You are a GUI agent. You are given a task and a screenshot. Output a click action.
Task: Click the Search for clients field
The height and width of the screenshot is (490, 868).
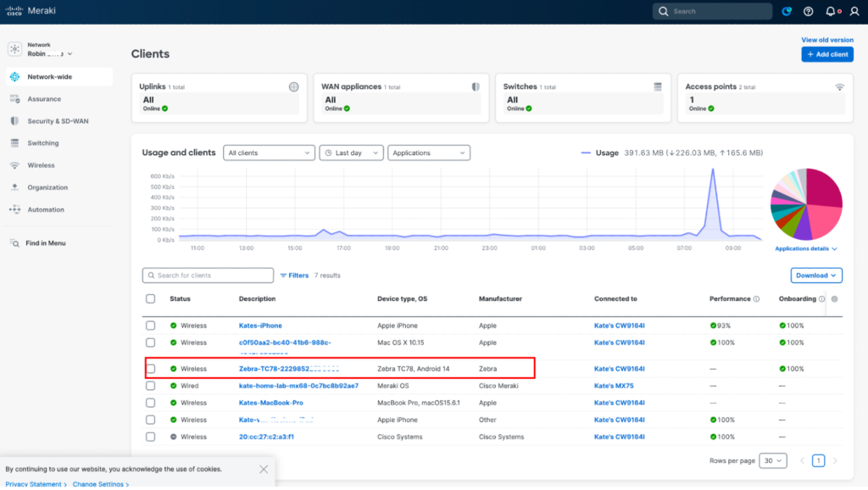click(209, 276)
